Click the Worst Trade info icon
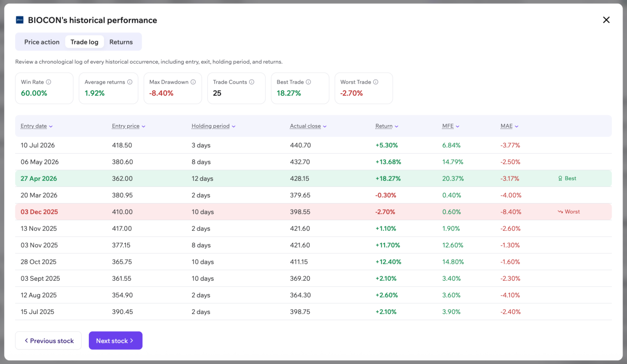 (x=376, y=82)
